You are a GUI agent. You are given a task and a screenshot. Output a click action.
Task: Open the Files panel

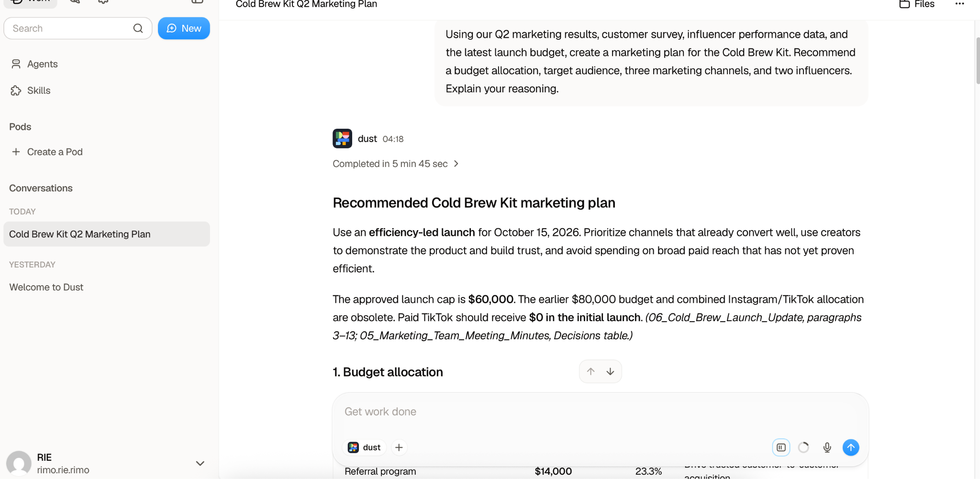pyautogui.click(x=917, y=4)
